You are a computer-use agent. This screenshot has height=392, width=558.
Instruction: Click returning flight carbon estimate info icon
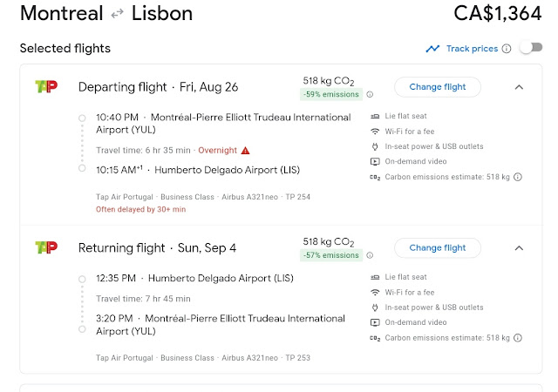pos(518,338)
